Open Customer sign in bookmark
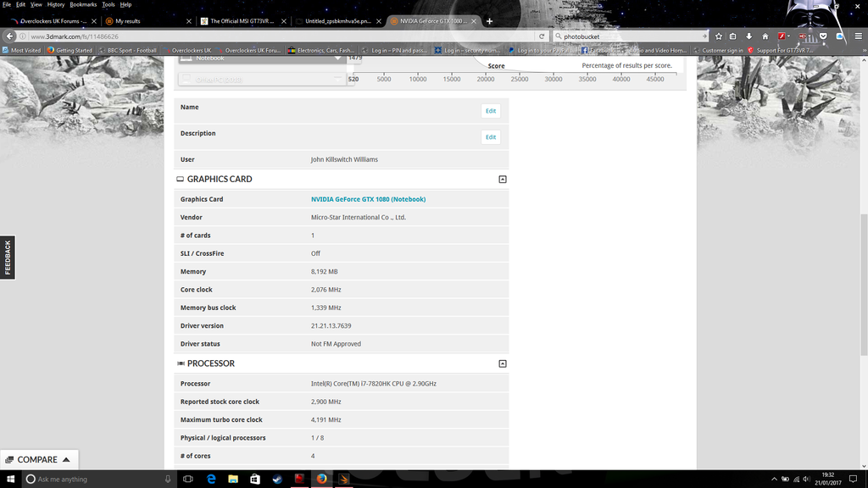Screen dimensions: 868x488 pyautogui.click(x=719, y=50)
